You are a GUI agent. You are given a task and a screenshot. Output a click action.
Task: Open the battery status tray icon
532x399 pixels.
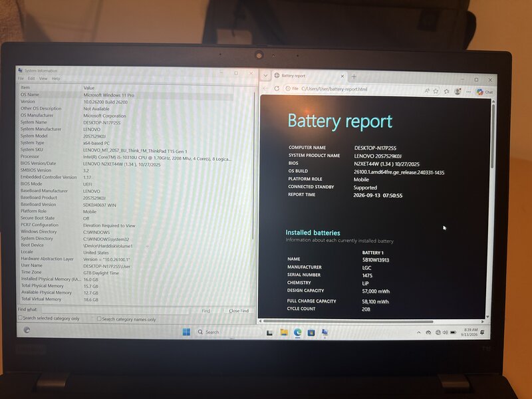(454, 332)
